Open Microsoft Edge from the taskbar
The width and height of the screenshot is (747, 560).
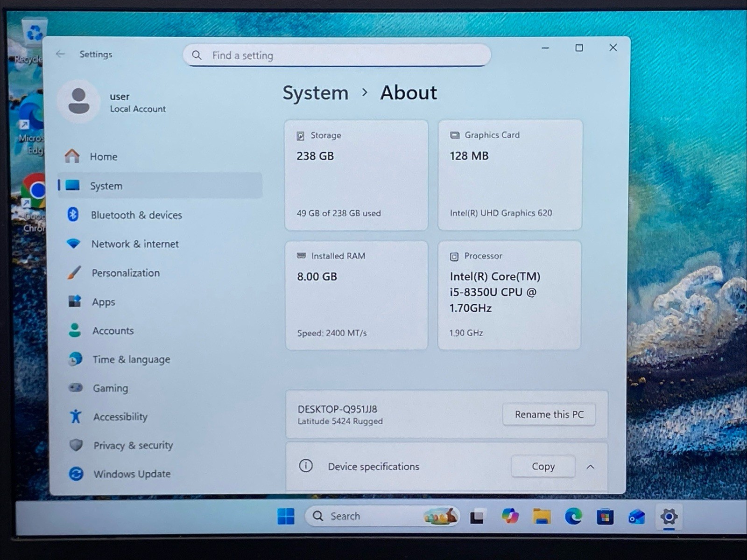coord(573,516)
